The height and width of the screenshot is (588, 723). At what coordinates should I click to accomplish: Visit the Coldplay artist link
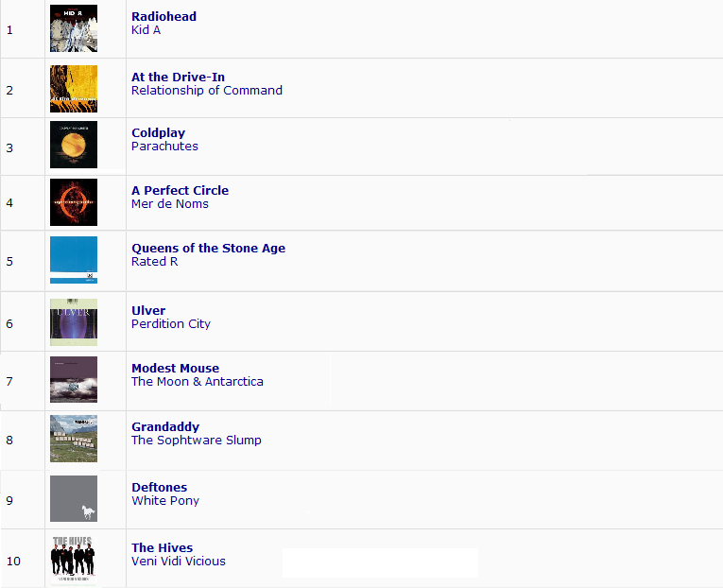(158, 132)
